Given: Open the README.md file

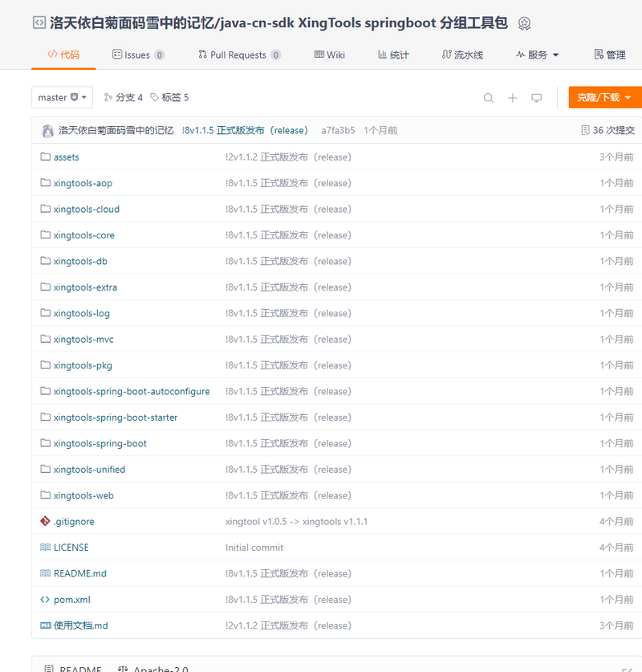Looking at the screenshot, I should point(80,574).
